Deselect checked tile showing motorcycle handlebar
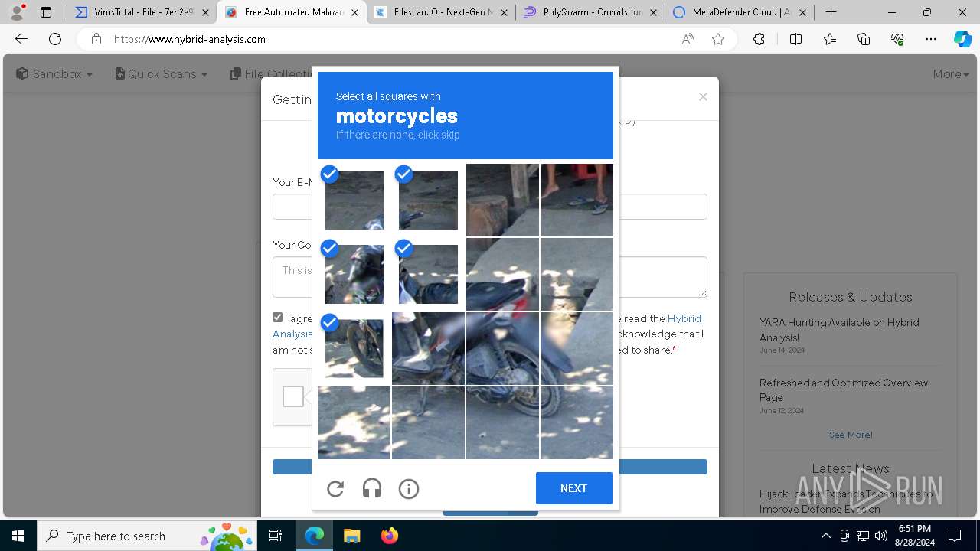This screenshot has height=551, width=980. pos(354,274)
